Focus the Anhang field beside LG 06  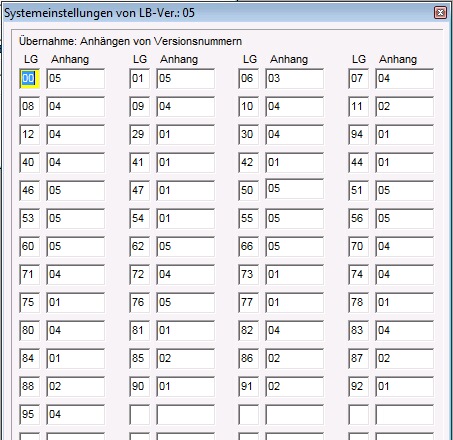pos(294,79)
